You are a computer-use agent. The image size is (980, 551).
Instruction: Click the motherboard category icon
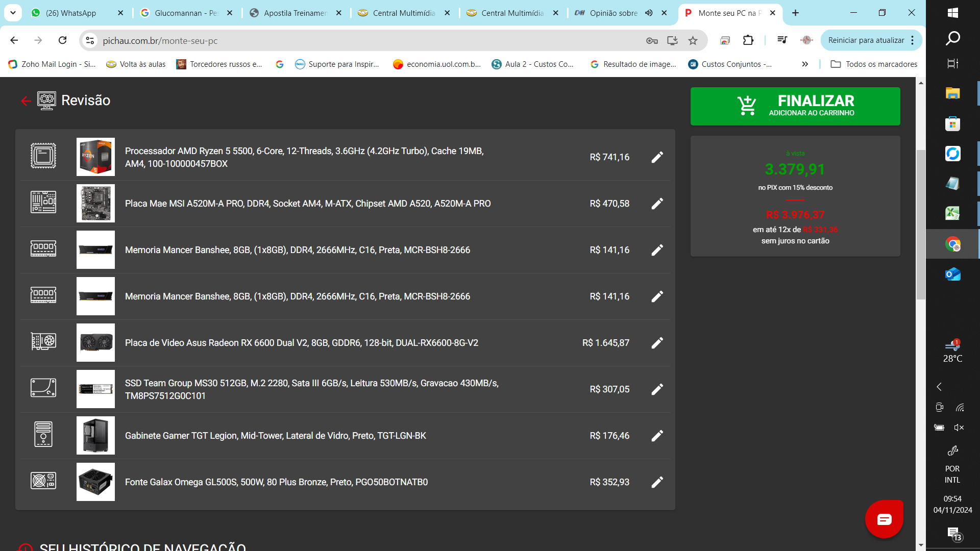pyautogui.click(x=43, y=203)
